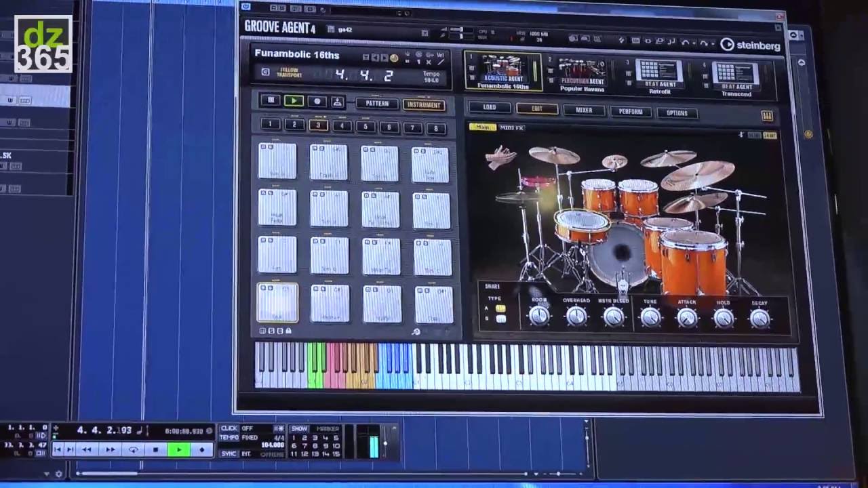Open the LOAD page
The height and width of the screenshot is (488, 868).
point(490,107)
